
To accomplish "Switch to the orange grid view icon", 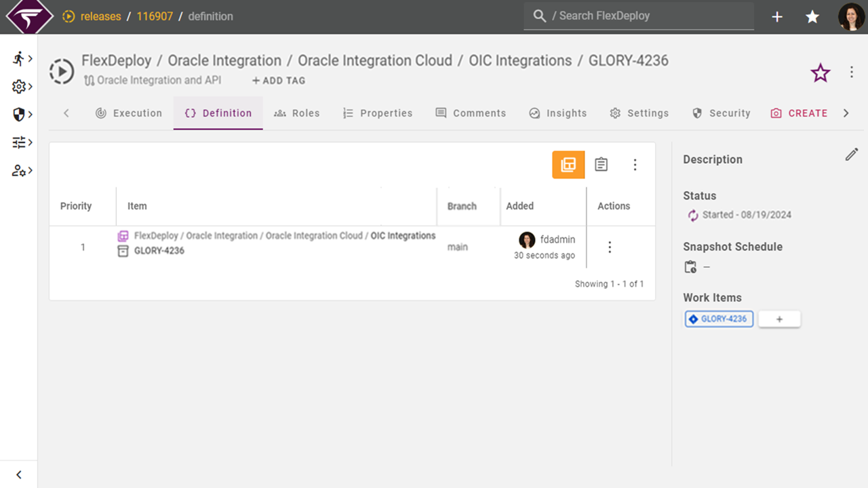I will (x=568, y=165).
